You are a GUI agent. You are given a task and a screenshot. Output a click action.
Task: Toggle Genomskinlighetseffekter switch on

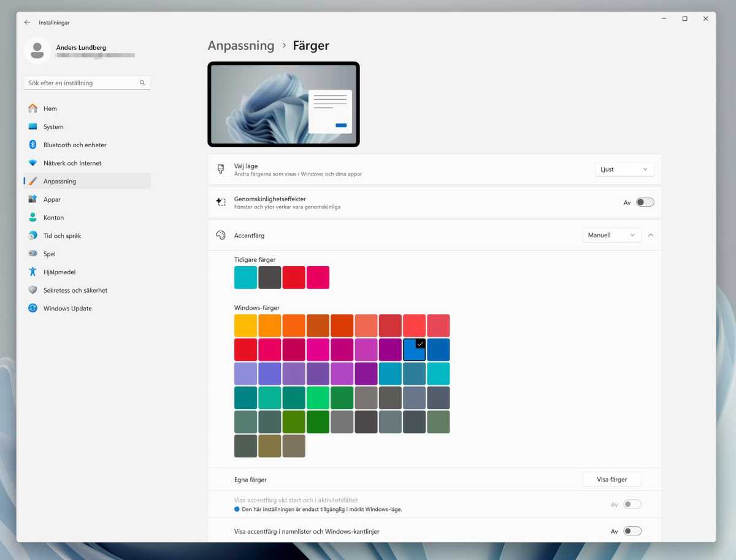pos(645,202)
